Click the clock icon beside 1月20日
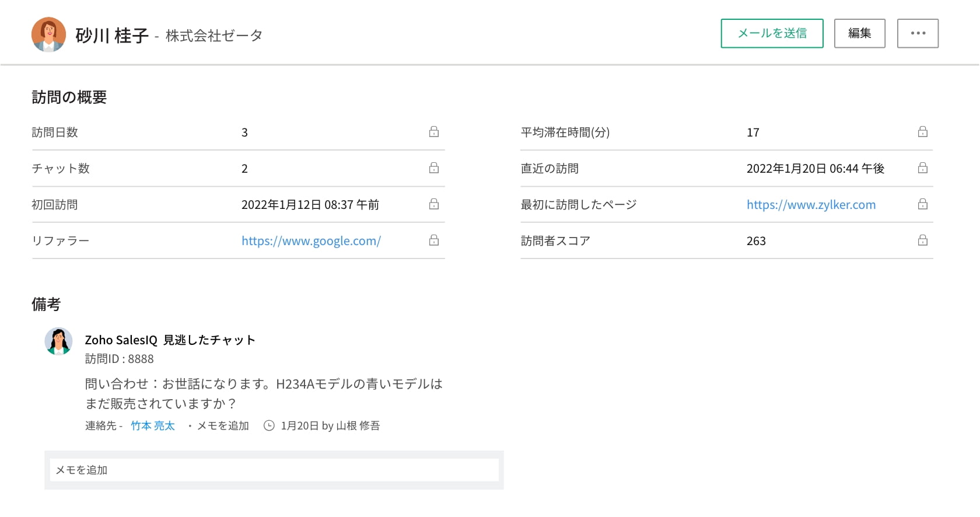This screenshot has height=517, width=980. 269,426
